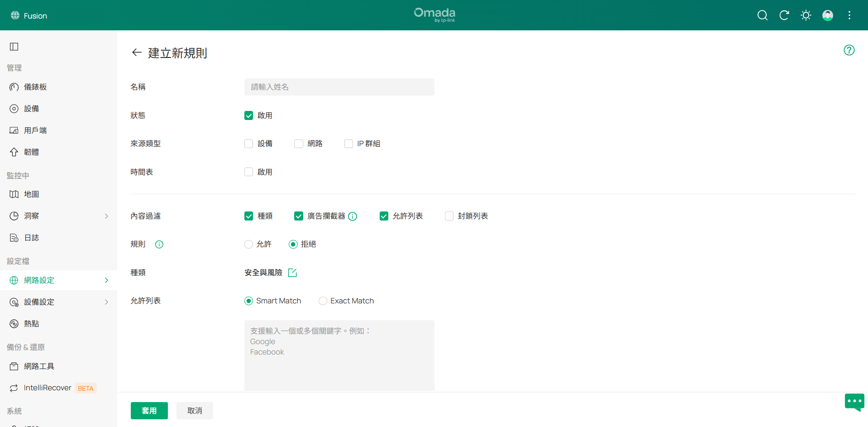This screenshot has height=427, width=868.
Task: Check the 封鎖列表 checkbox
Action: [x=449, y=216]
